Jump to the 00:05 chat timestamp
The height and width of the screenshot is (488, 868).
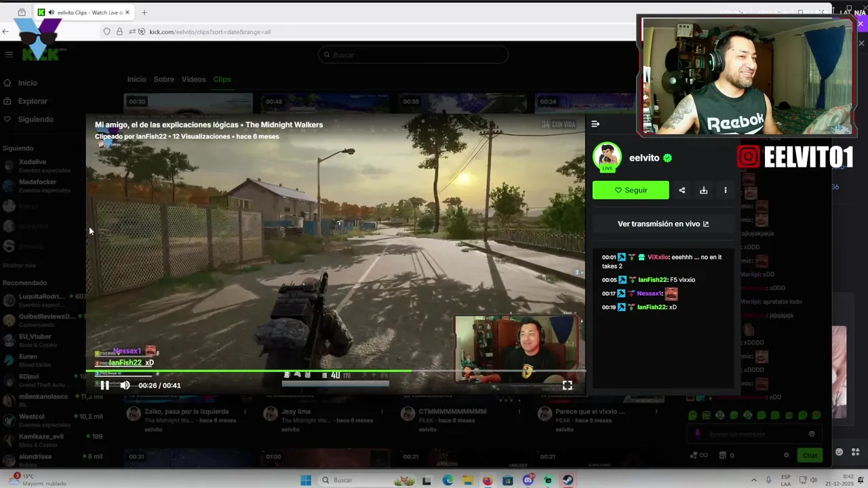coord(609,280)
